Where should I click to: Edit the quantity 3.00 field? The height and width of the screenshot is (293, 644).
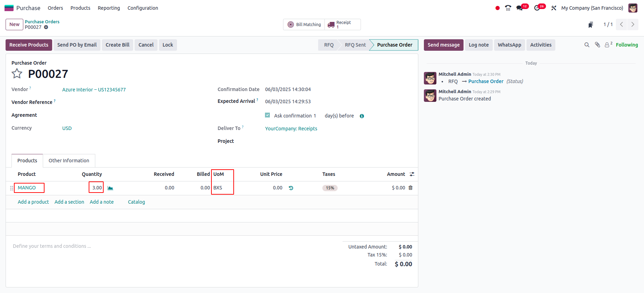tap(97, 188)
